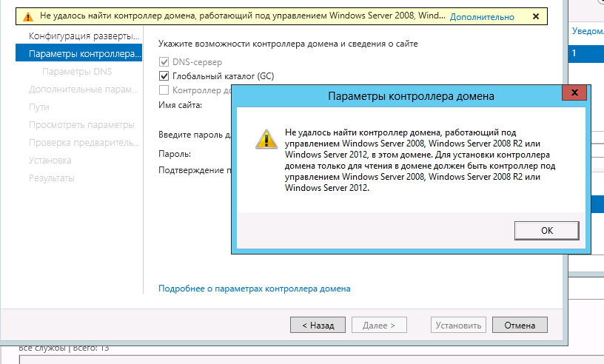Uncheck Глобальный каталог (GC) checkbox
This screenshot has height=364, width=604.
[164, 76]
